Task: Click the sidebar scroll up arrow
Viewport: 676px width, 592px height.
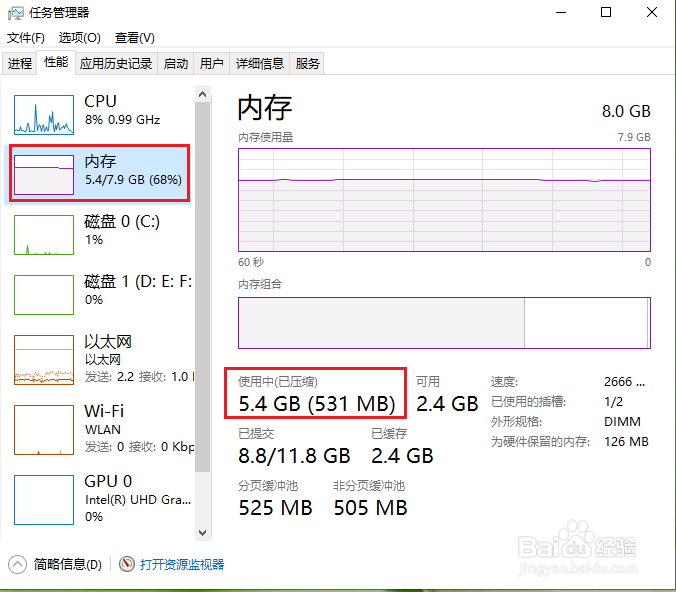Action: coord(203,94)
